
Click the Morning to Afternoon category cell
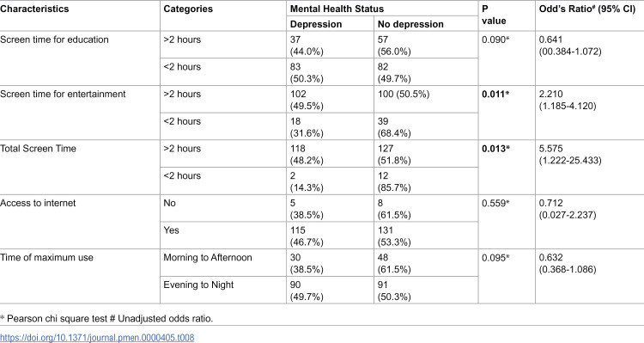pyautogui.click(x=208, y=257)
